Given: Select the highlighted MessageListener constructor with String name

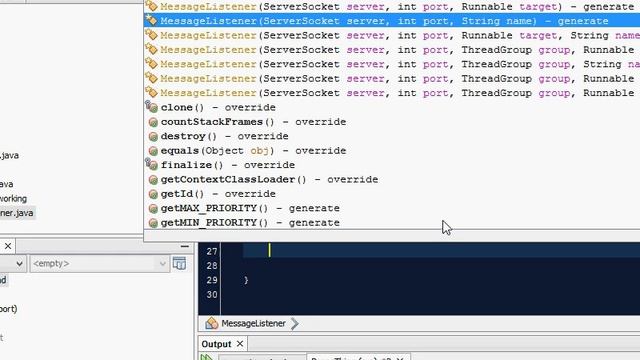Looking at the screenshot, I should tap(392, 21).
